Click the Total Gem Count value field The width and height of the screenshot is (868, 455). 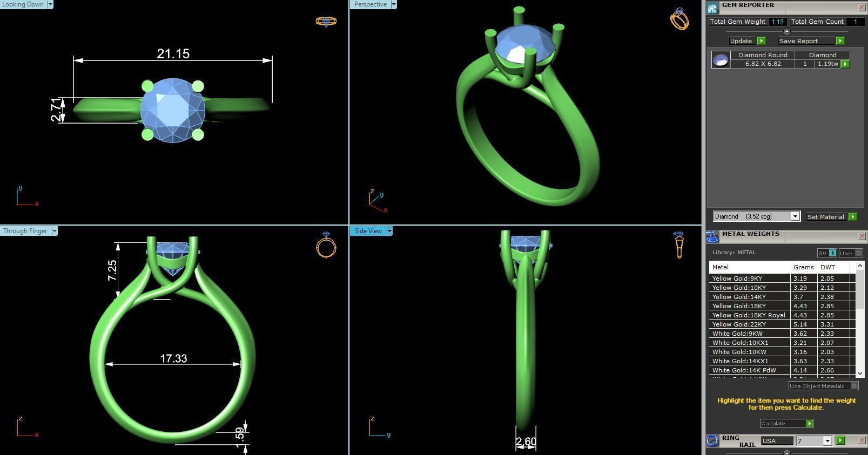click(854, 22)
